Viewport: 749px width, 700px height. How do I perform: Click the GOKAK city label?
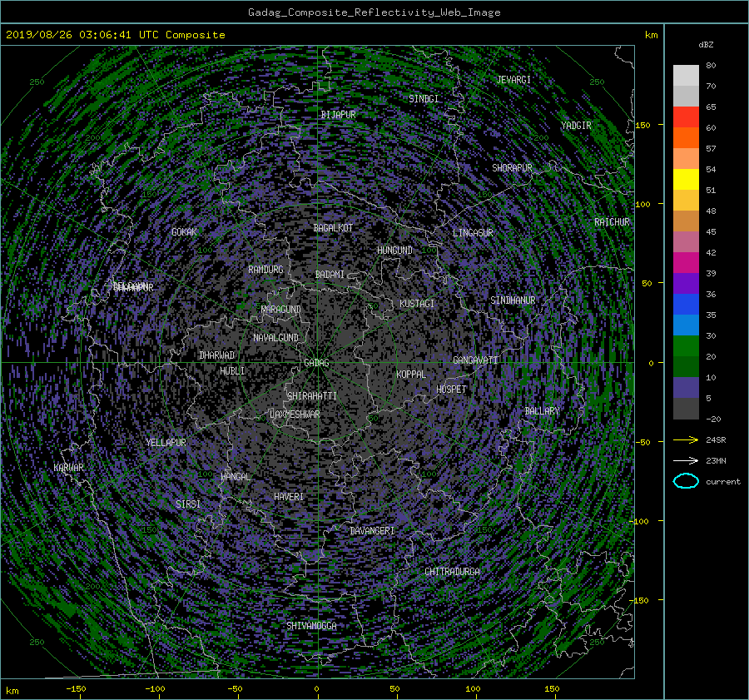(x=185, y=232)
